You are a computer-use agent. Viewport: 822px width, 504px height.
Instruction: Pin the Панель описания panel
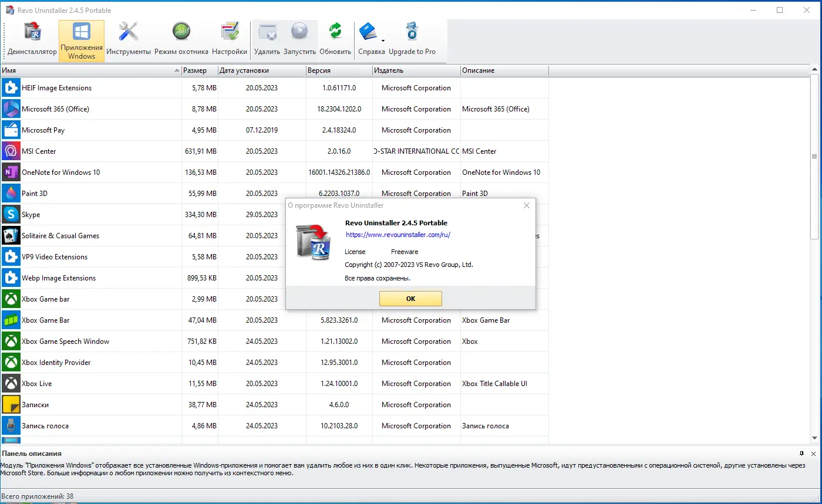tap(802, 454)
